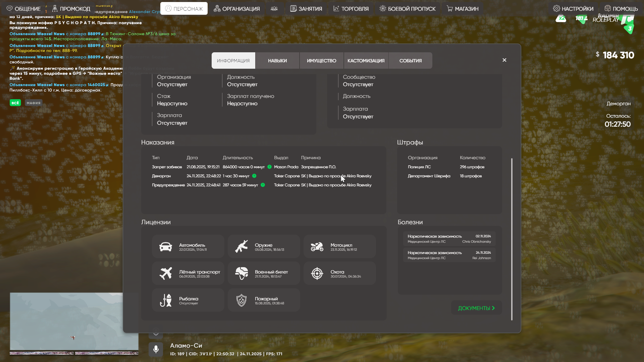Open НАСТРОЙКИ settings button
This screenshot has height=362, width=644.
click(x=573, y=9)
